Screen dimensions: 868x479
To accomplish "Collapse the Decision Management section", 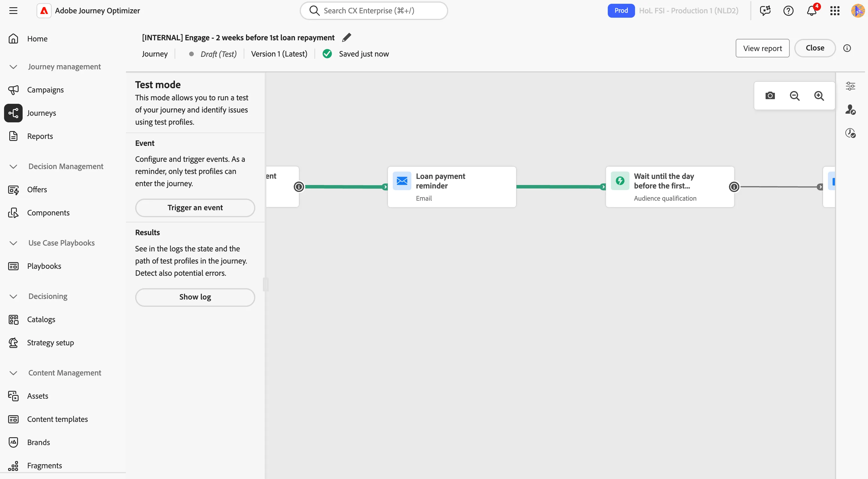I will coord(13,166).
